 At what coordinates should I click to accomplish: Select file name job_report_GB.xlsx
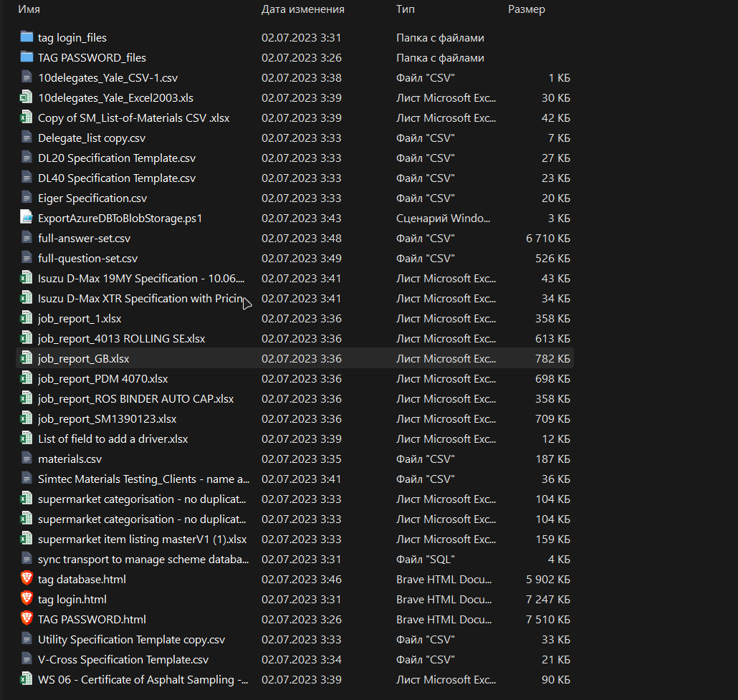pyautogui.click(x=83, y=359)
